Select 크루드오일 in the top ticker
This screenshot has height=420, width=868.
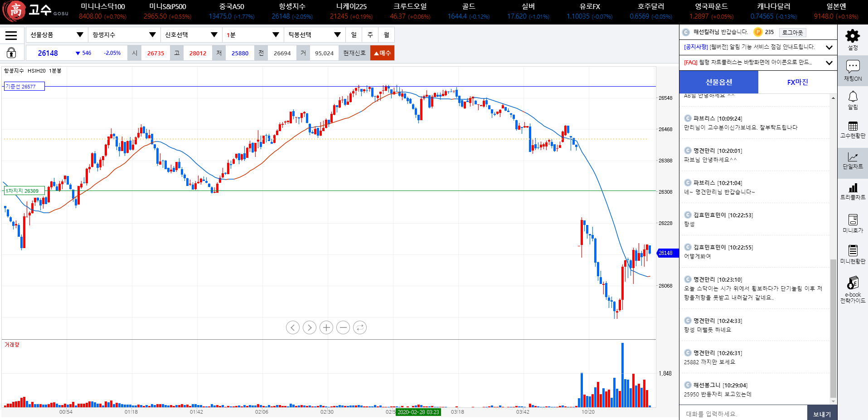click(x=410, y=11)
